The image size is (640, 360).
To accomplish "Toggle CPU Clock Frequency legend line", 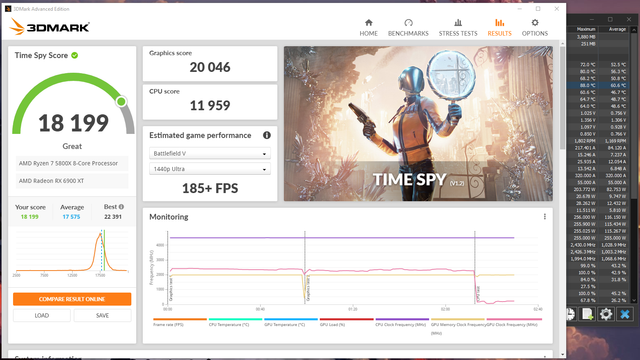I will coord(402,319).
